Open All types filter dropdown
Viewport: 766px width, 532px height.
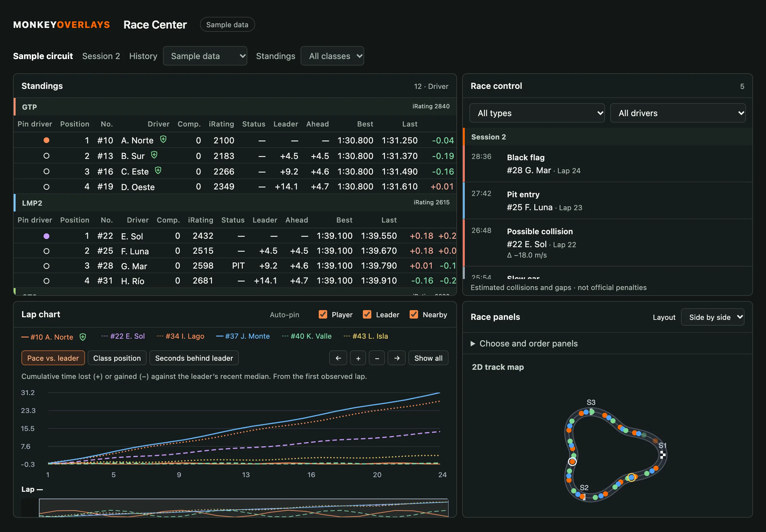coord(537,113)
